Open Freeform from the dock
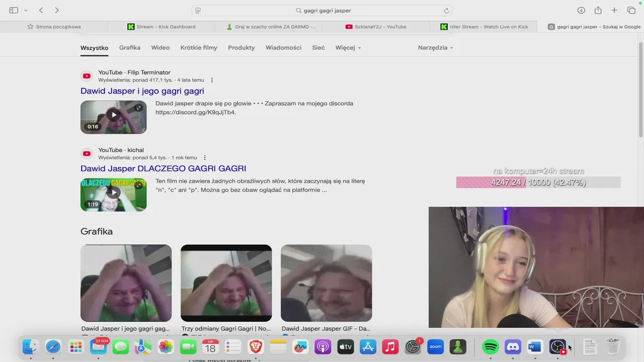This screenshot has height=362, width=644. tap(300, 346)
